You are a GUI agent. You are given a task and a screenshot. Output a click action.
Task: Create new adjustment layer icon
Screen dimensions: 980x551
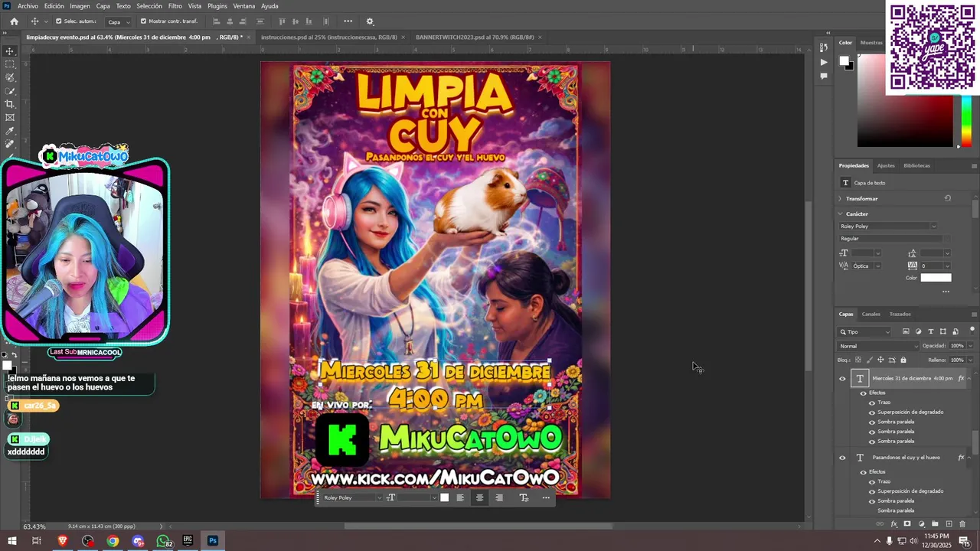click(x=921, y=524)
